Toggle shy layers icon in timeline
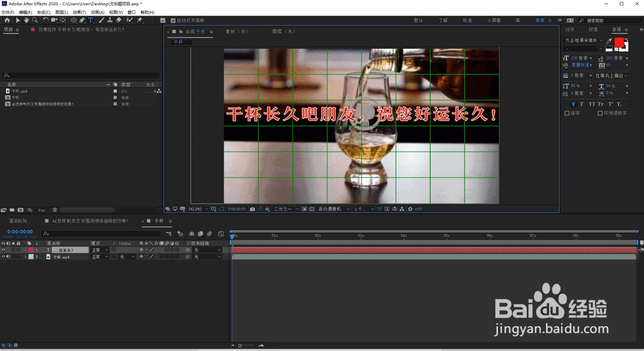Screen dimensions: 644x351 point(192,233)
